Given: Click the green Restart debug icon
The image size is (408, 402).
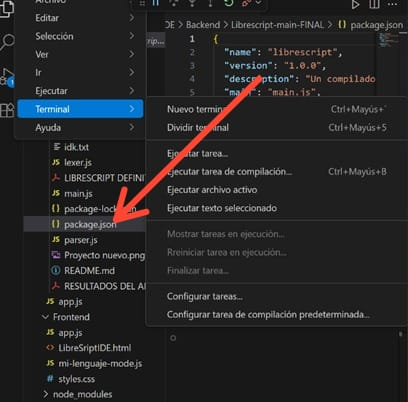Looking at the screenshot, I should (x=228, y=3).
